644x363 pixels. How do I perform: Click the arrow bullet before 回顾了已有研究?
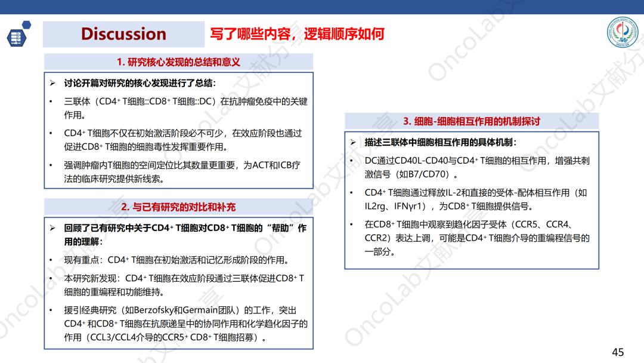coord(52,228)
